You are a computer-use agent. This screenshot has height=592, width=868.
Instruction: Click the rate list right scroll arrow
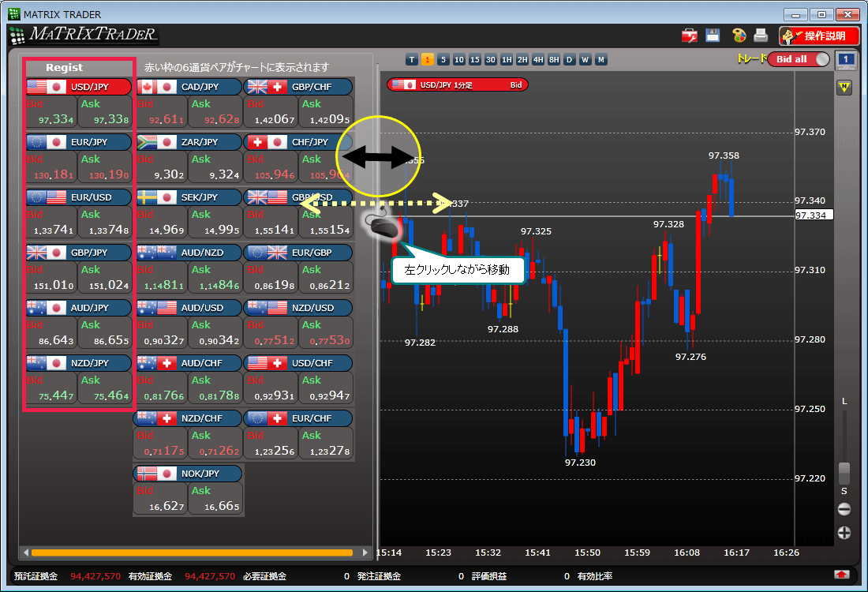[x=365, y=552]
